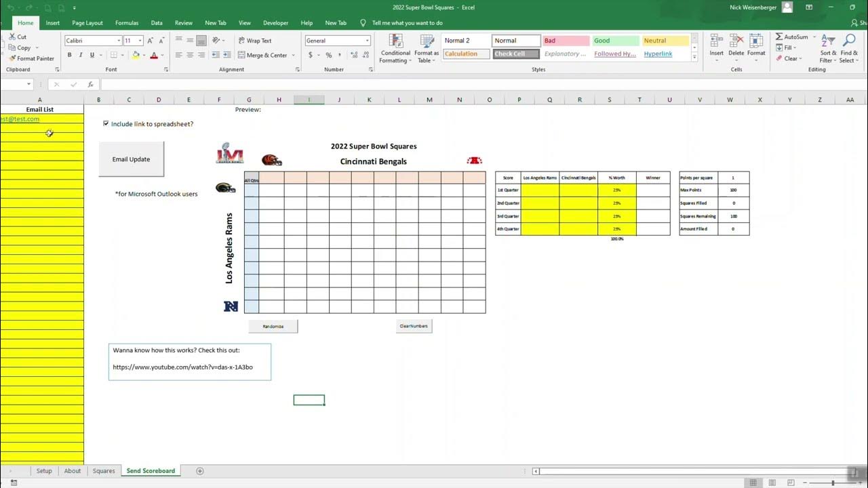Image resolution: width=868 pixels, height=488 pixels.
Task: Open the number format dropdown showing General
Action: click(368, 41)
